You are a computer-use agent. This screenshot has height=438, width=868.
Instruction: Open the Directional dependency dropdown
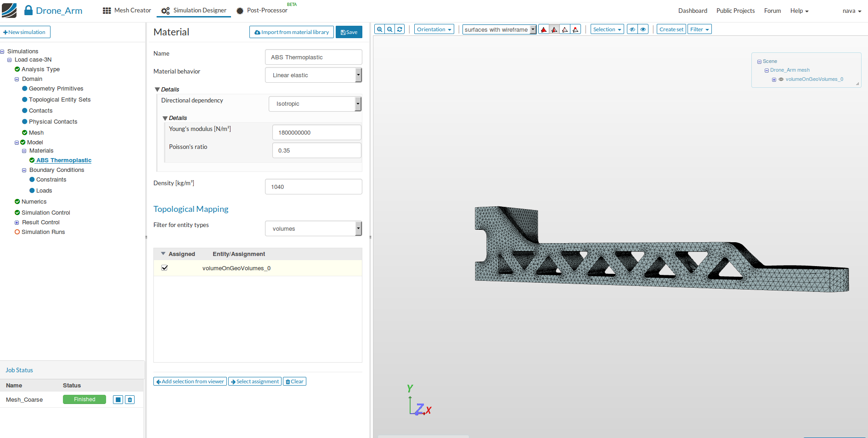315,103
